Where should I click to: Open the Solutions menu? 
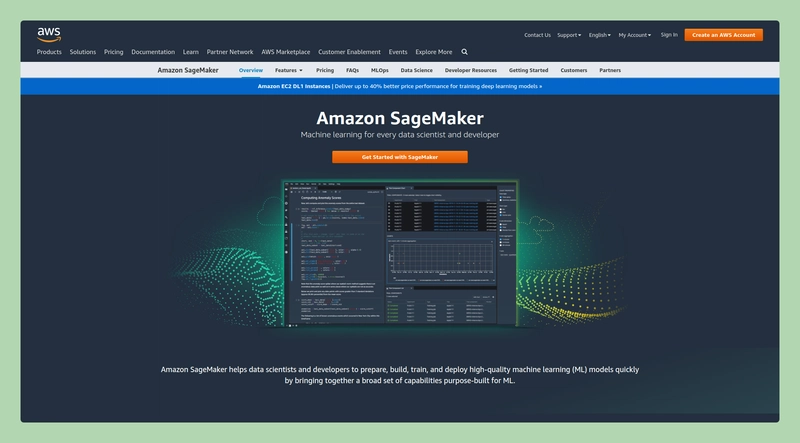(x=83, y=52)
